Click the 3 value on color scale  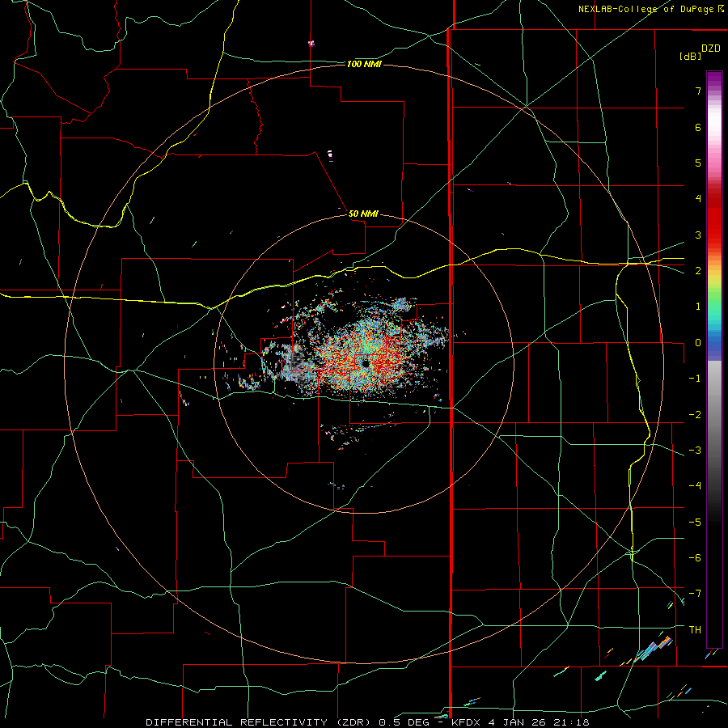pyautogui.click(x=698, y=235)
